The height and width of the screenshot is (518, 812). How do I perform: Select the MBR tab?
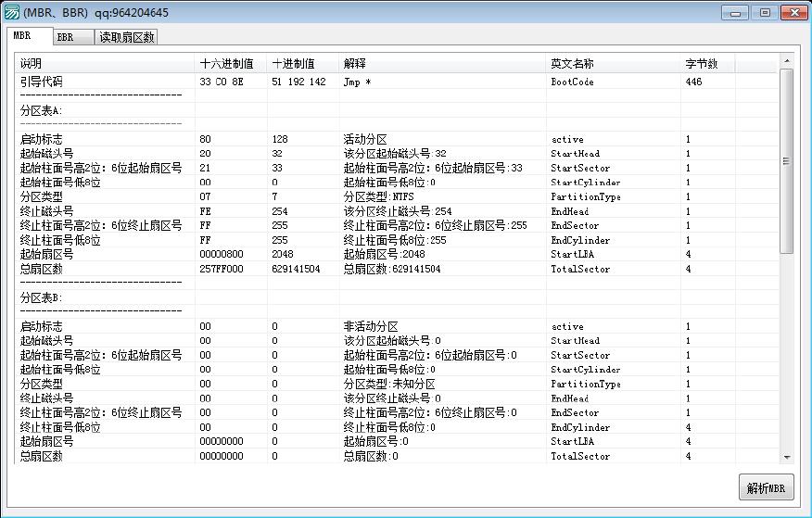(23, 36)
